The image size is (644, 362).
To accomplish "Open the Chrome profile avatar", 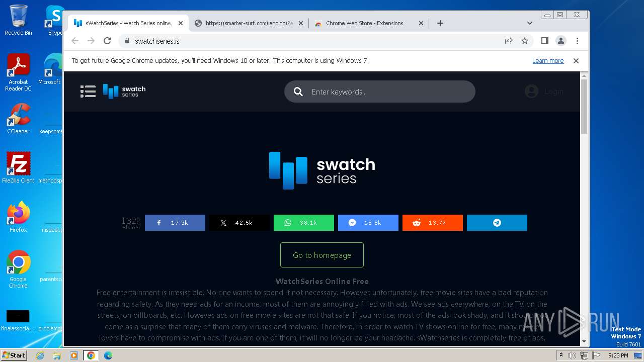I will (x=561, y=41).
